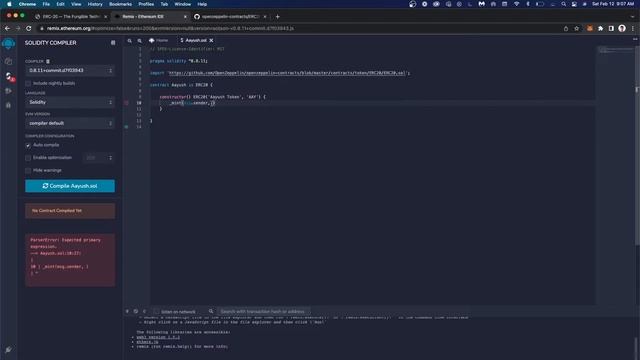Open the ethers.js link in terminal
640x360 pixels.
click(x=147, y=342)
